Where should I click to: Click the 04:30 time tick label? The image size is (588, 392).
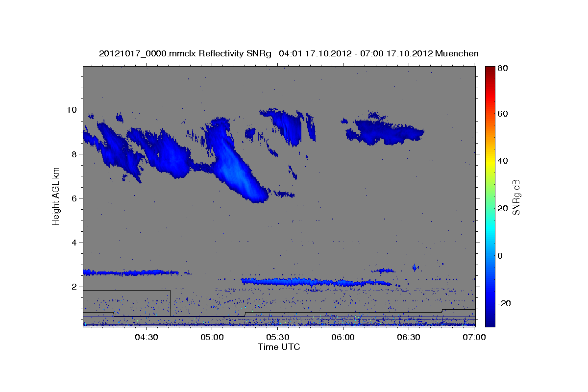pyautogui.click(x=146, y=337)
